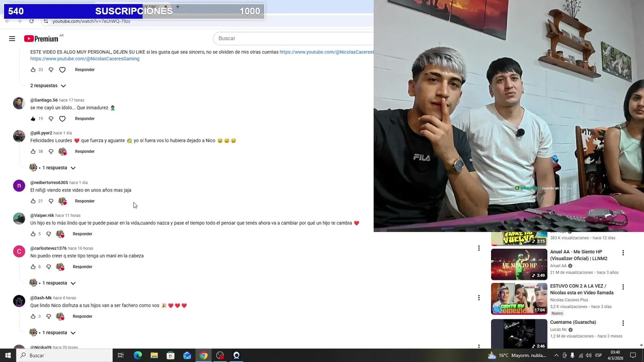Open the Windows Start menu

pyautogui.click(x=8, y=355)
